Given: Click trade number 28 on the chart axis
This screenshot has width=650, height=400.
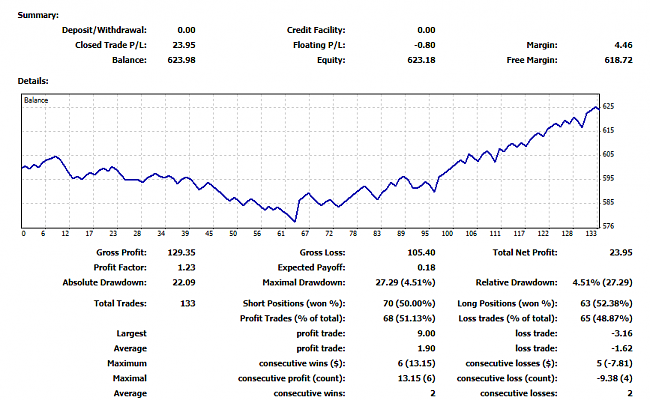Looking at the screenshot, I should click(x=137, y=234).
